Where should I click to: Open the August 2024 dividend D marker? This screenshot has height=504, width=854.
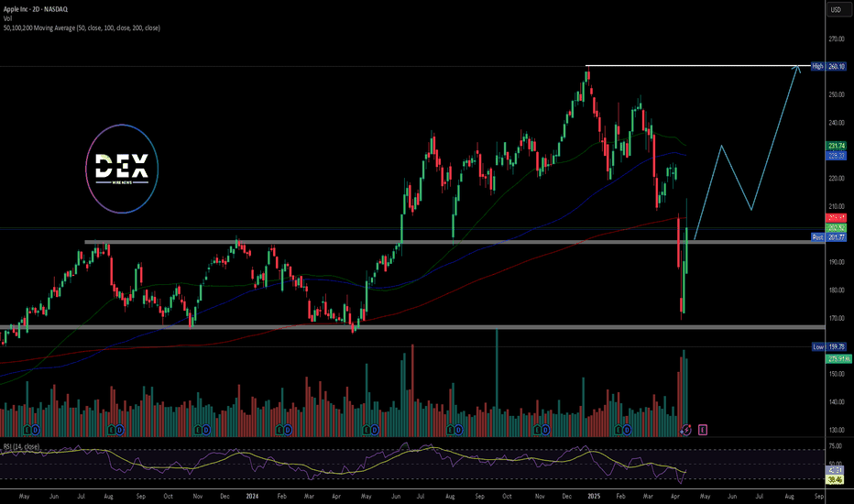coord(458,430)
